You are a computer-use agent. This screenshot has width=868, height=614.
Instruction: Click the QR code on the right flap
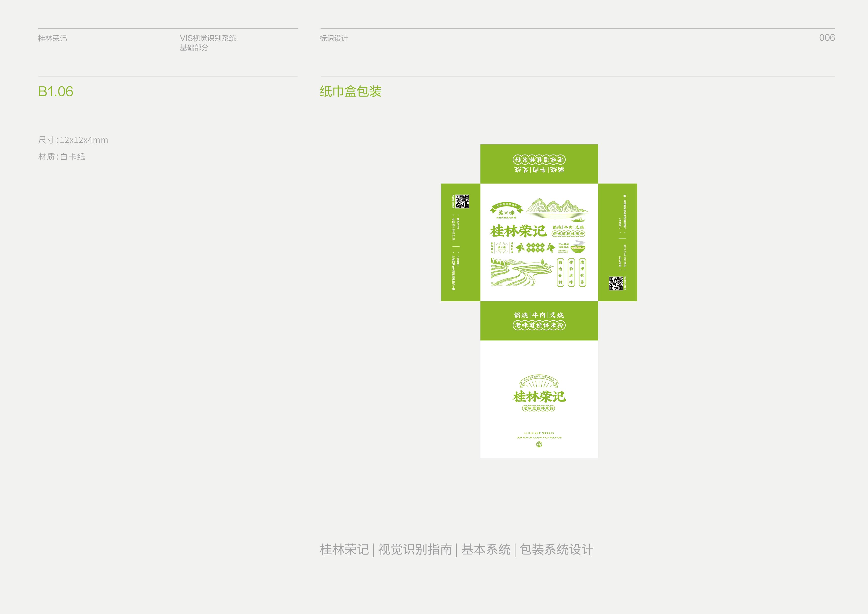click(616, 283)
